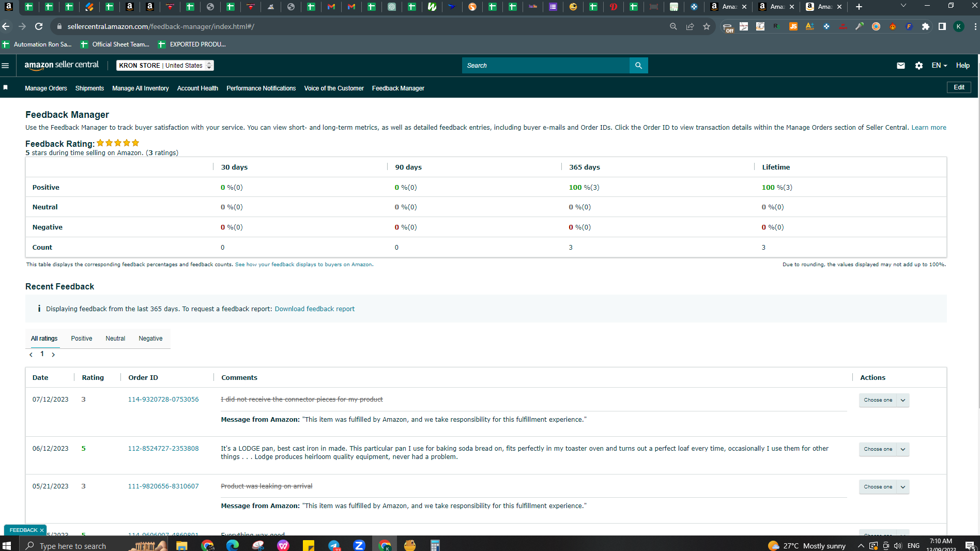Open the AMZScout A+ extension
Screen dimensions: 980x551
(809, 26)
